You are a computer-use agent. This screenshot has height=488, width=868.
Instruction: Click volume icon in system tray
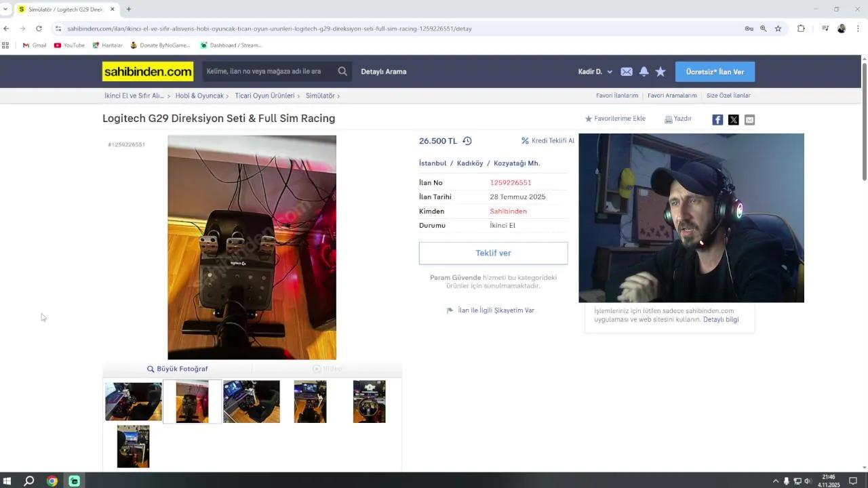click(x=808, y=481)
